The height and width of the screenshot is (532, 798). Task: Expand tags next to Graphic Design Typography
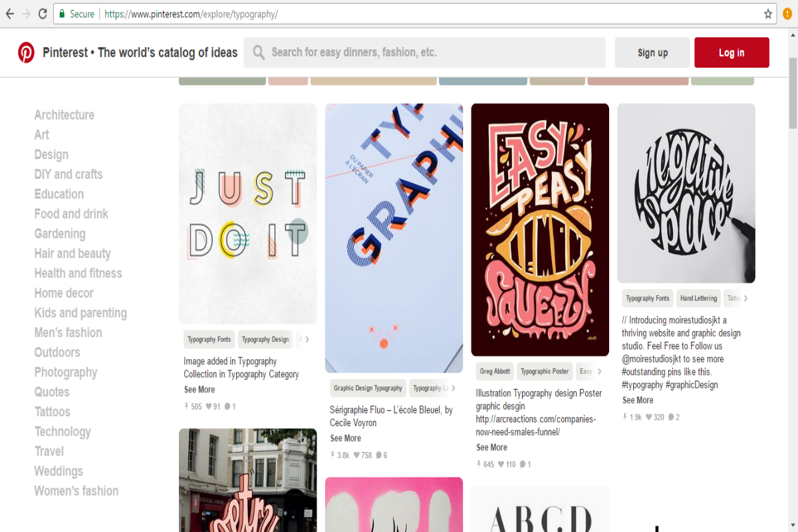pos(454,388)
